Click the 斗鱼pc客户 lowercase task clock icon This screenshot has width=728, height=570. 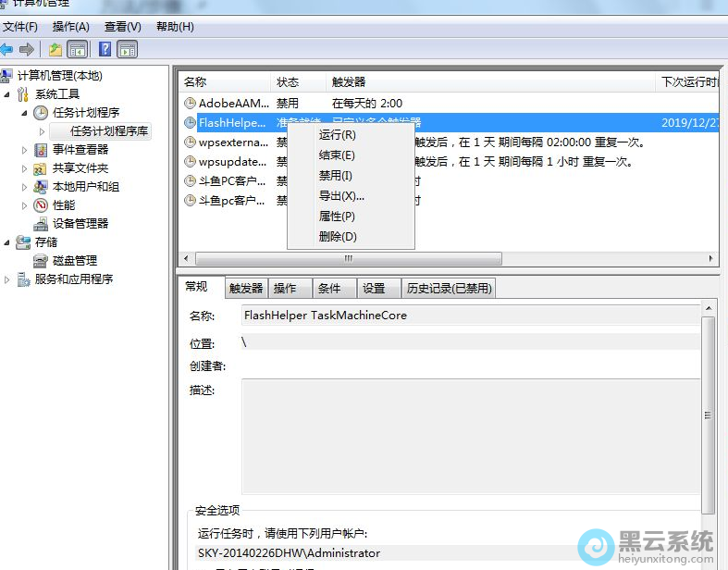[190, 201]
